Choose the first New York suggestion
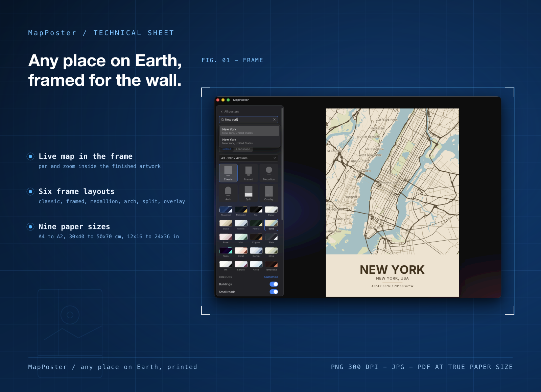 pyautogui.click(x=250, y=131)
